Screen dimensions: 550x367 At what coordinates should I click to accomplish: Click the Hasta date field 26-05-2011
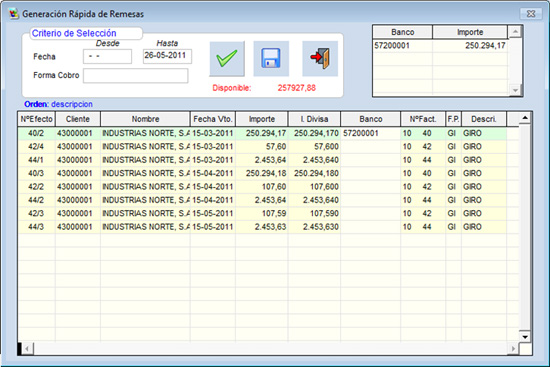pyautogui.click(x=167, y=56)
